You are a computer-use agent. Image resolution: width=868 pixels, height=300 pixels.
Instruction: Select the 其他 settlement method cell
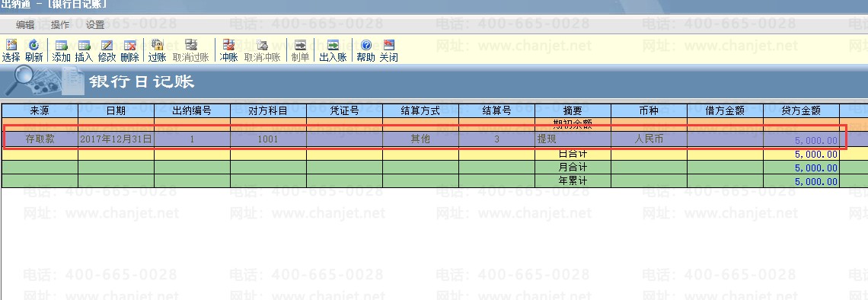click(x=420, y=139)
